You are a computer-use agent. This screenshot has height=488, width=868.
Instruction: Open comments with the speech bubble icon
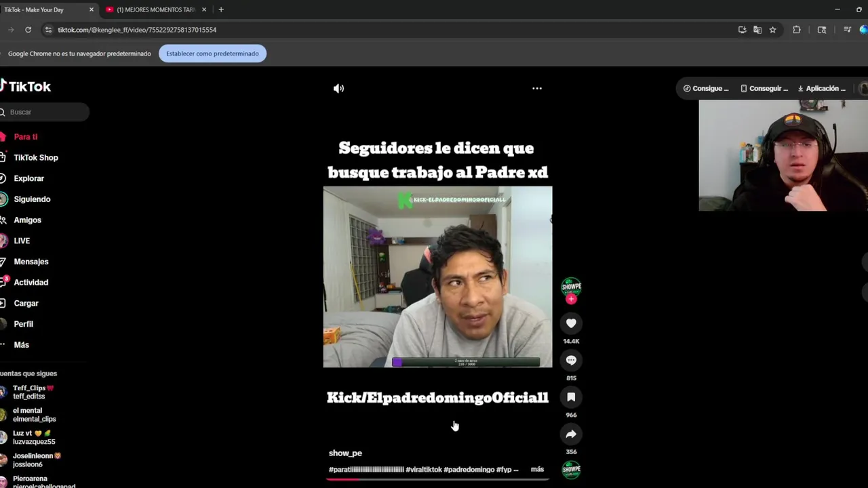[571, 361]
